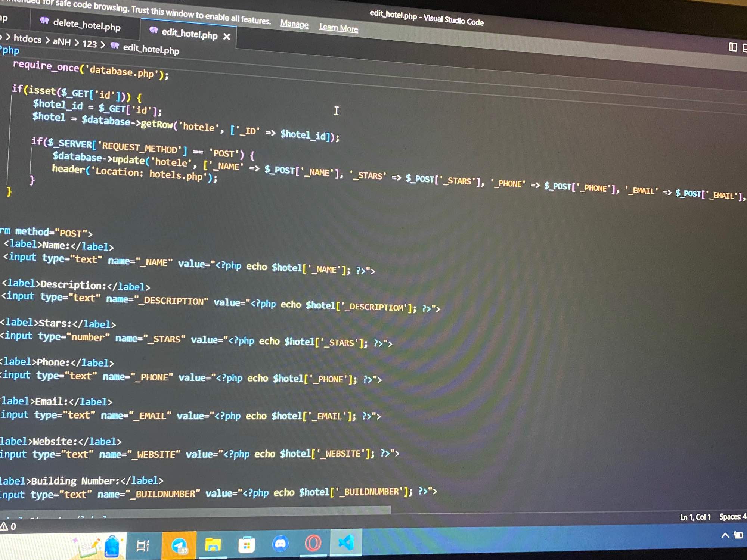
Task: Switch to Opera browser in taskbar
Action: (x=313, y=543)
